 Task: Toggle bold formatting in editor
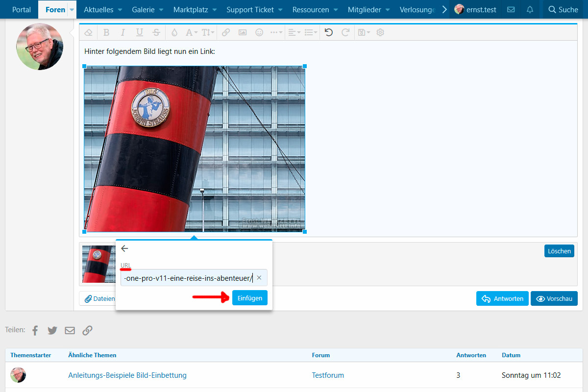106,32
